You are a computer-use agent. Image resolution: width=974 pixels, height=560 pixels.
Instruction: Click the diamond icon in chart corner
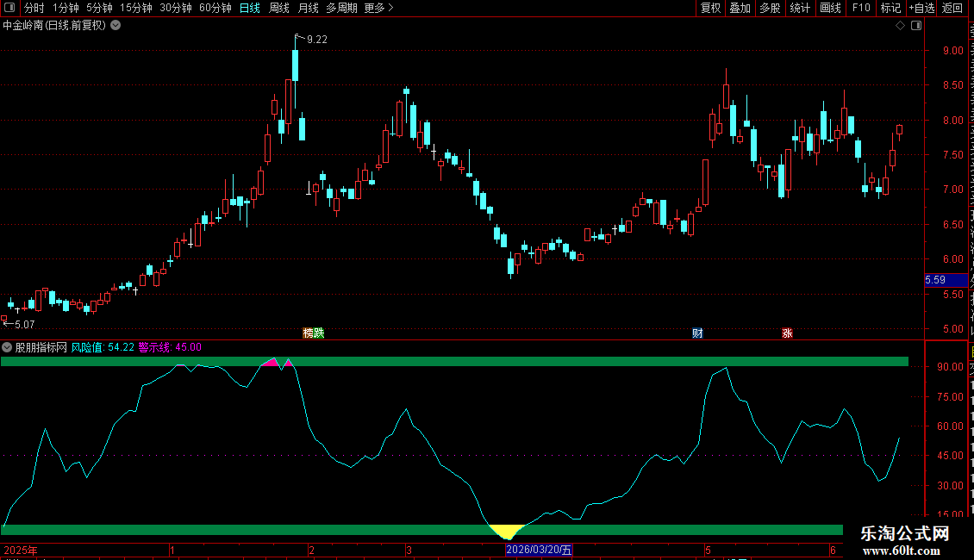[x=900, y=26]
